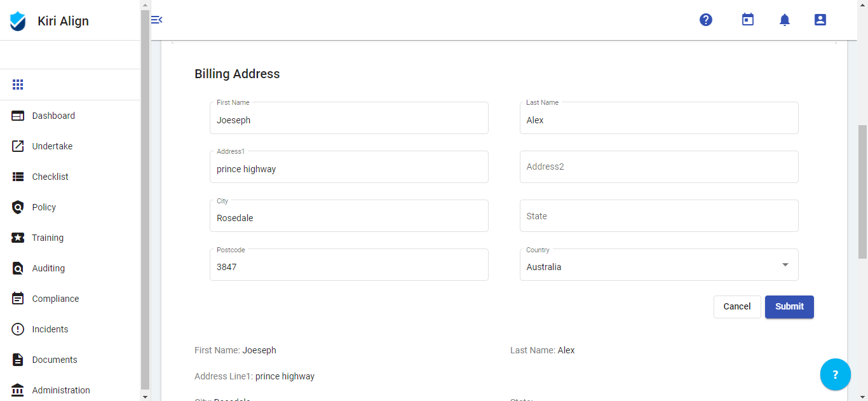Open the floating blue help bubble
The height and width of the screenshot is (401, 868).
[x=836, y=375]
